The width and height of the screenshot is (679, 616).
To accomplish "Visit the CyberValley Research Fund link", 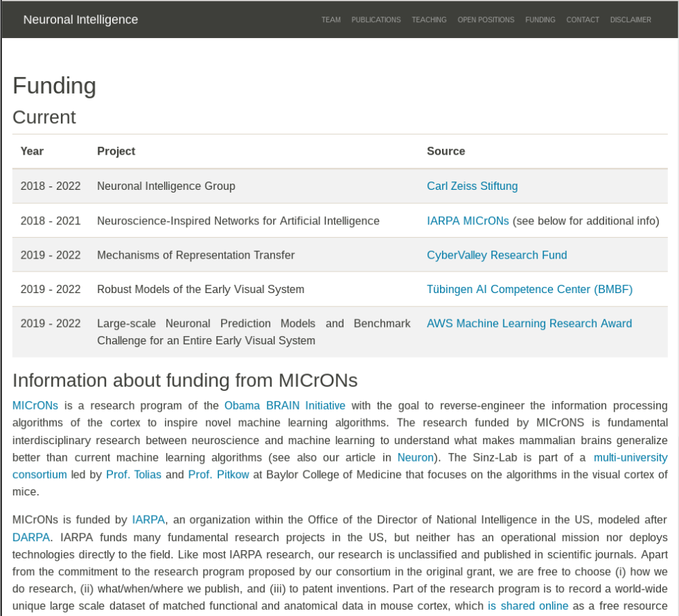I will (x=497, y=255).
